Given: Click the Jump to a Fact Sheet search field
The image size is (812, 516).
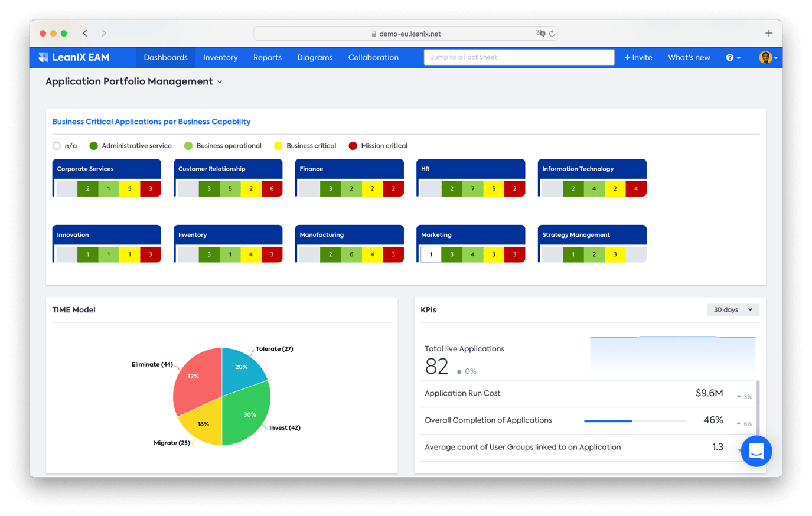Looking at the screenshot, I should click(518, 57).
